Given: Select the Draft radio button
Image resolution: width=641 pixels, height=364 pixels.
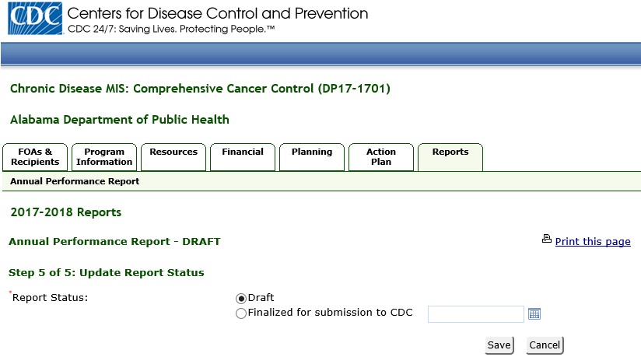Looking at the screenshot, I should tap(241, 299).
